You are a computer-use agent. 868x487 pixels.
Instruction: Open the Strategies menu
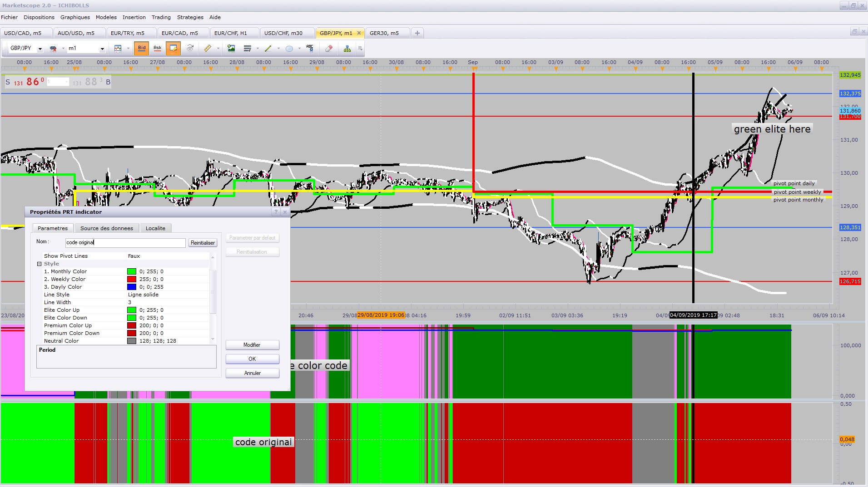190,17
